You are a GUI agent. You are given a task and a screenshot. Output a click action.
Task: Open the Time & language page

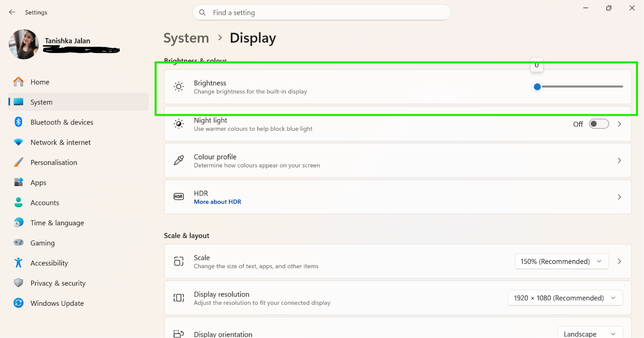[x=79, y=223]
